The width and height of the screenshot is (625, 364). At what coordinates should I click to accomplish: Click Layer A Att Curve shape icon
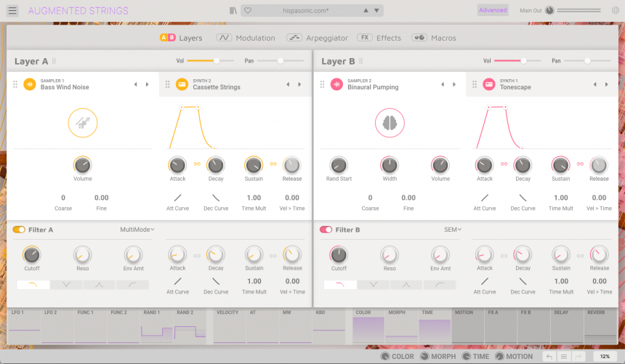(178, 198)
